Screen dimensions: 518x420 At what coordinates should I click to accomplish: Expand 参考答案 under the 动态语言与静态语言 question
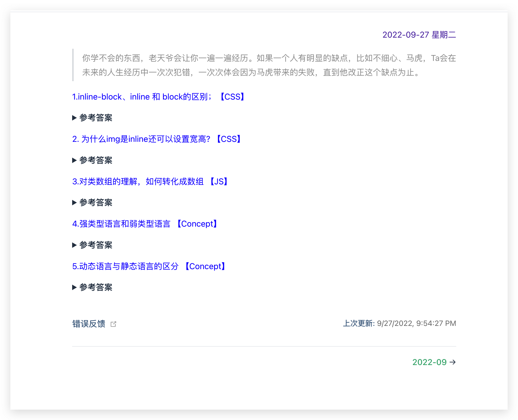tap(96, 287)
